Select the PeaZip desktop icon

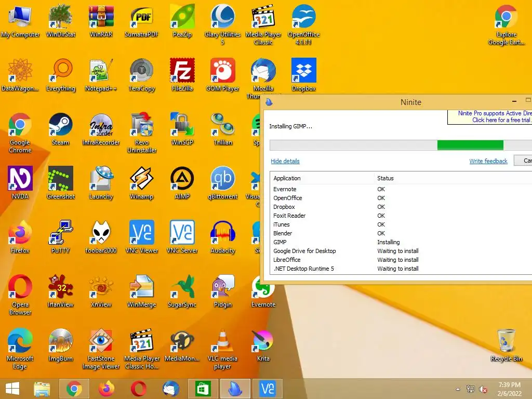coord(182,21)
